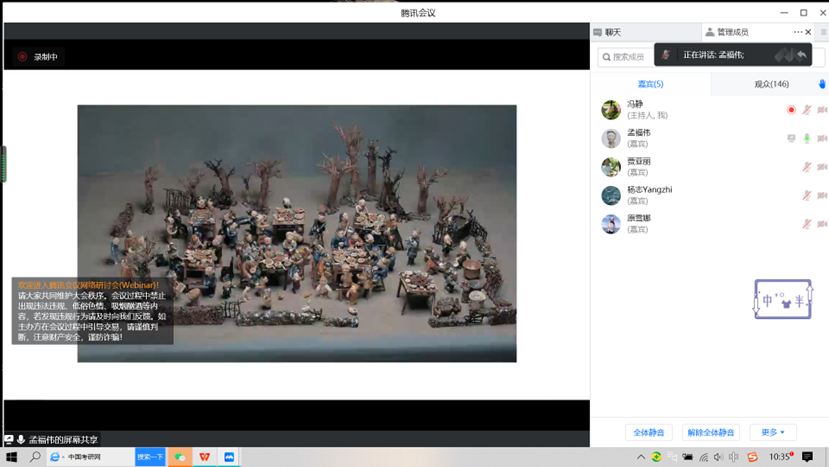
Task: Open the hamburger menu at panel top right
Action: point(823,32)
